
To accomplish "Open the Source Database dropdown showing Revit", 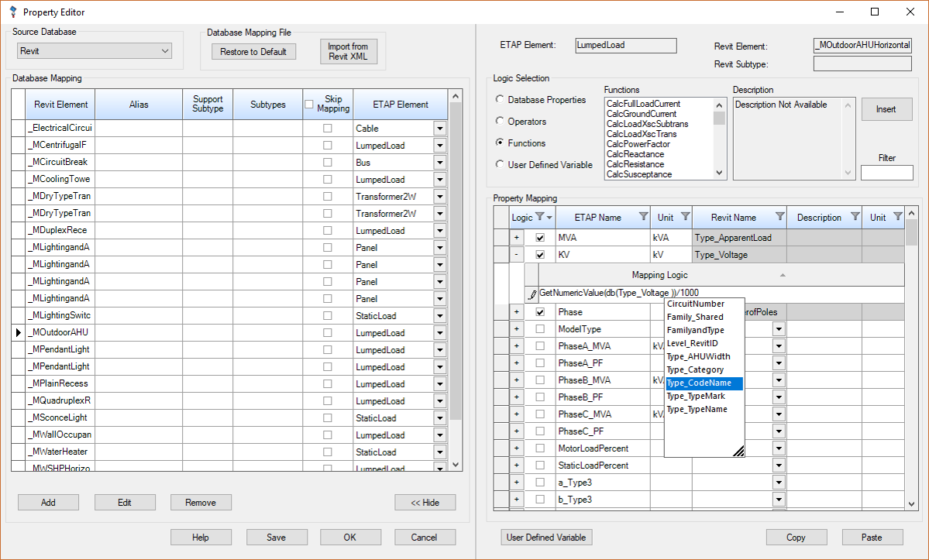I will [x=165, y=50].
